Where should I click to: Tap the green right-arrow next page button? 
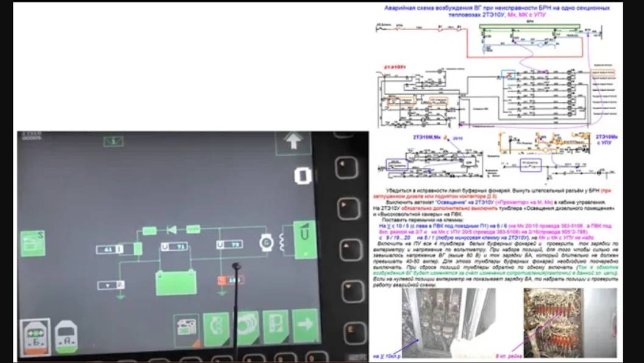pyautogui.click(x=306, y=326)
